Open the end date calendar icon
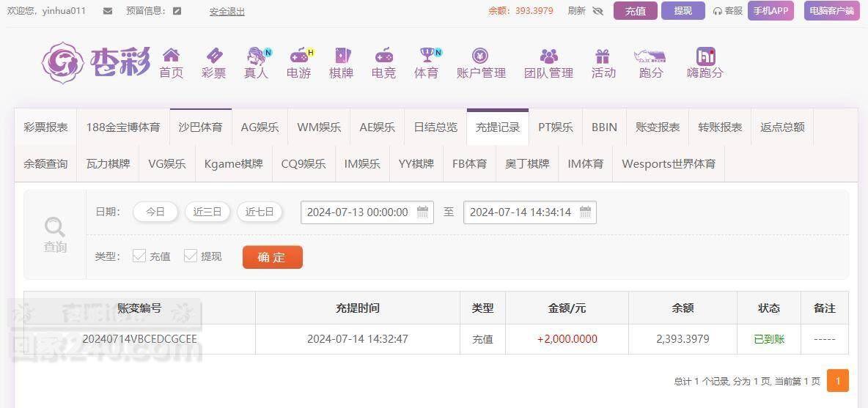This screenshot has width=868, height=408. coord(585,212)
